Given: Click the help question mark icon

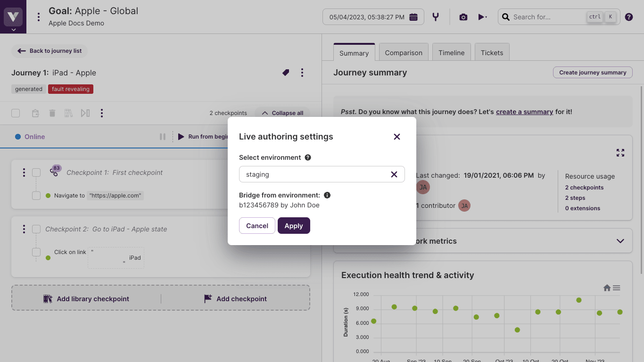Looking at the screenshot, I should [x=628, y=17].
